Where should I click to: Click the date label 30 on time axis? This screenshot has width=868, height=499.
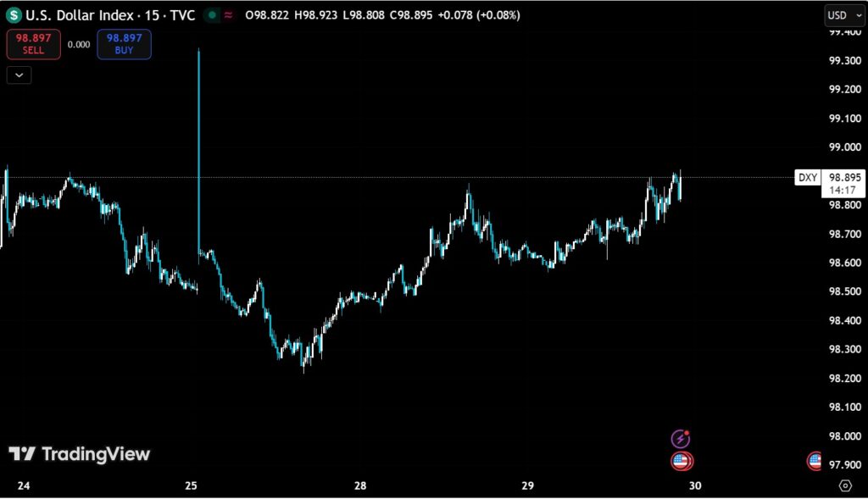[695, 485]
